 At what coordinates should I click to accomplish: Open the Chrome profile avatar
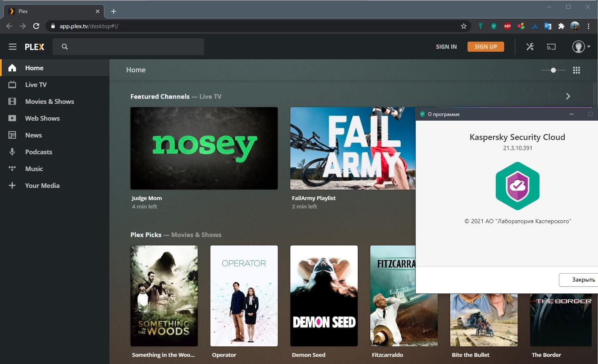575,26
